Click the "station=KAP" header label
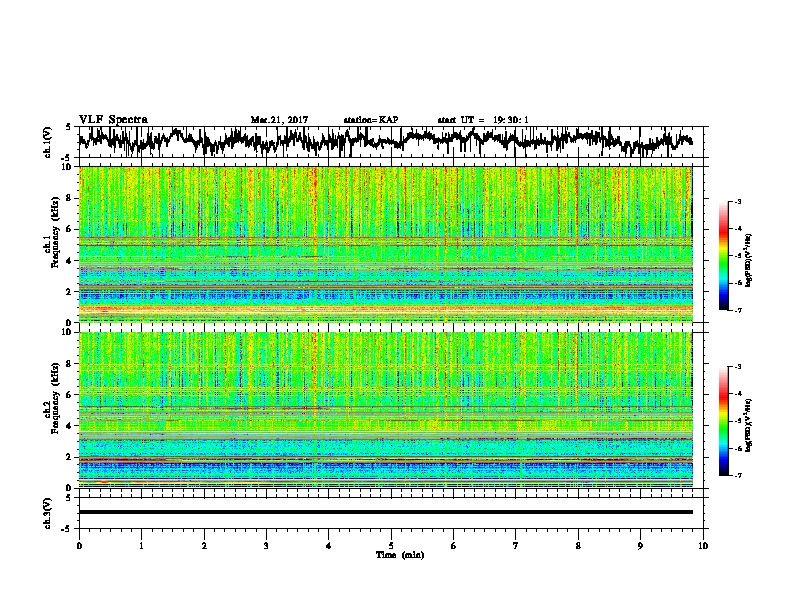Screen dimensions: 792x612 [x=371, y=120]
